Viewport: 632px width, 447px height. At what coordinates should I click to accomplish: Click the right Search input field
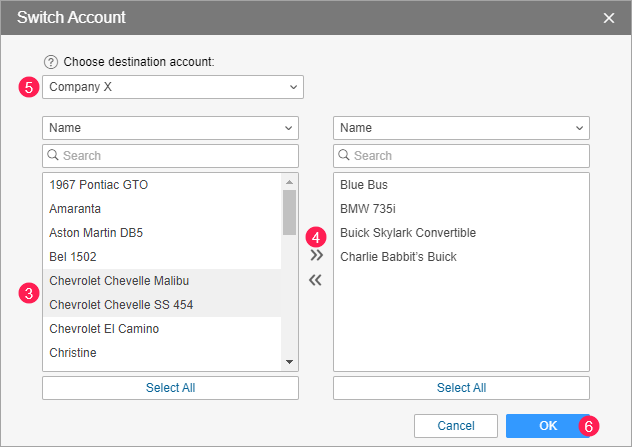[x=461, y=156]
